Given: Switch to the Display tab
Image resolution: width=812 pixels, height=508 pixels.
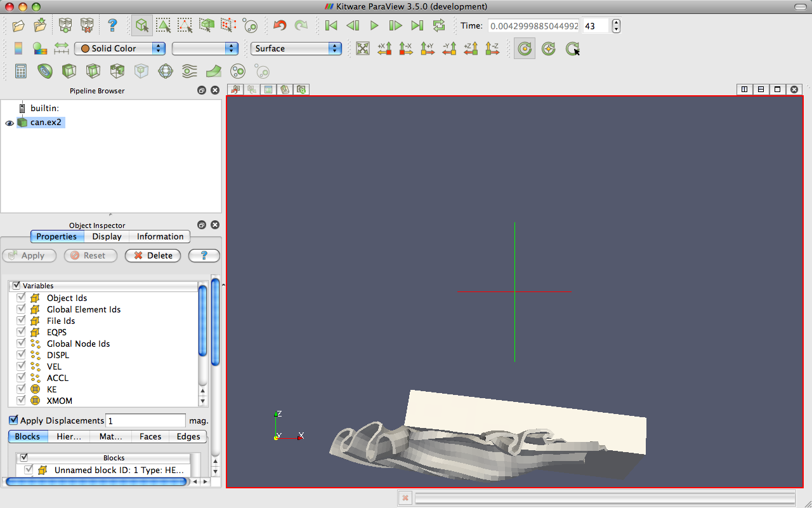Looking at the screenshot, I should tap(107, 236).
